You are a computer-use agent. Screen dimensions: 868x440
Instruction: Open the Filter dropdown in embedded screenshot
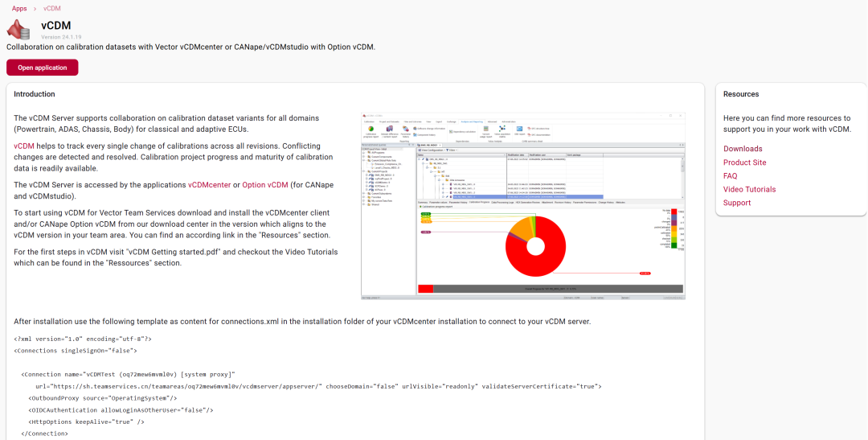point(452,150)
